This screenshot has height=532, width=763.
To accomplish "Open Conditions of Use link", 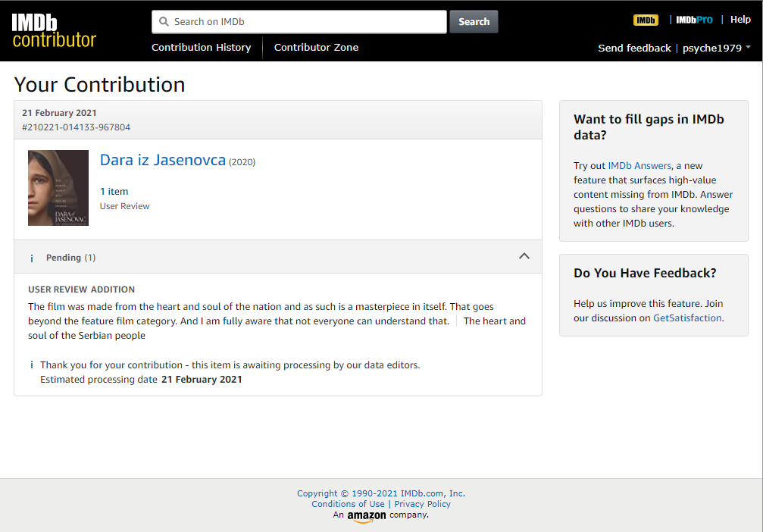I will [x=348, y=504].
